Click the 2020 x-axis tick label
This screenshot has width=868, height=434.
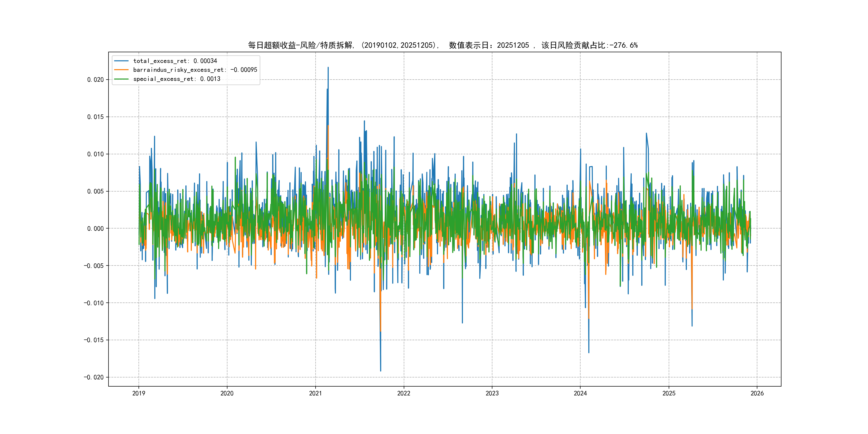[227, 393]
